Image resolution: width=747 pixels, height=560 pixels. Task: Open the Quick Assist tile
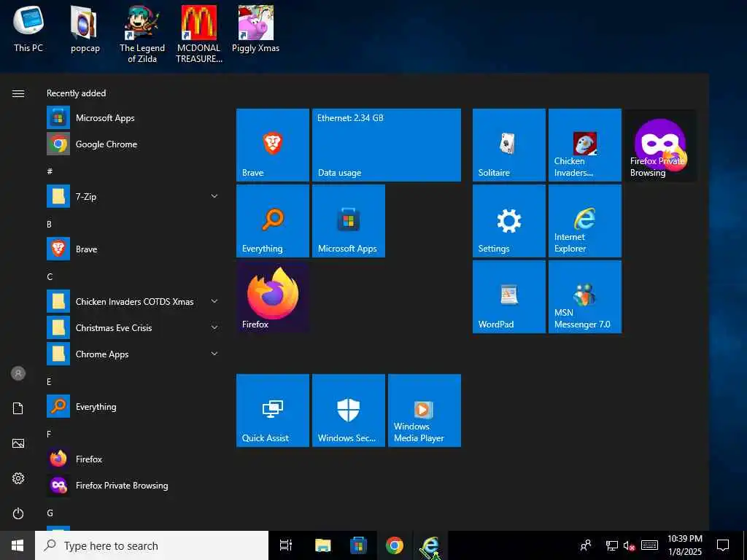click(x=273, y=411)
